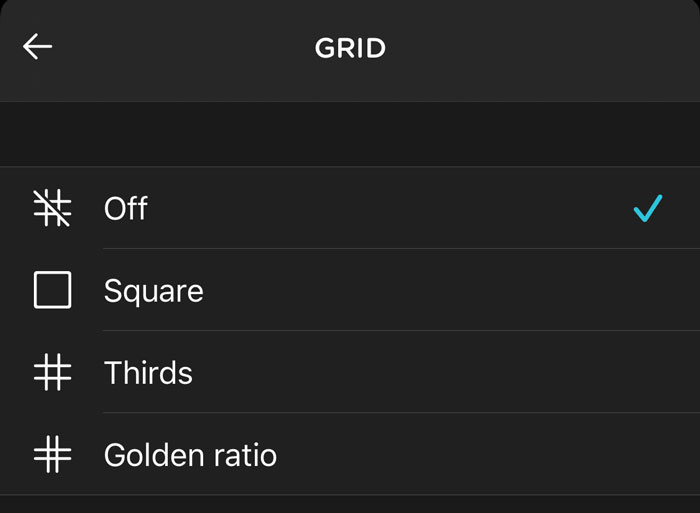
Task: Click divider line between Thirds and Golden ratio
Action: tap(401, 413)
